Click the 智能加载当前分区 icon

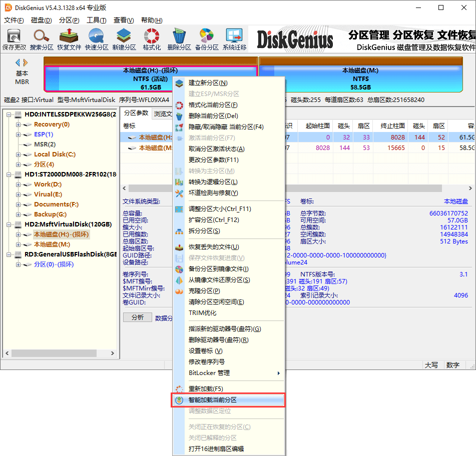(179, 400)
